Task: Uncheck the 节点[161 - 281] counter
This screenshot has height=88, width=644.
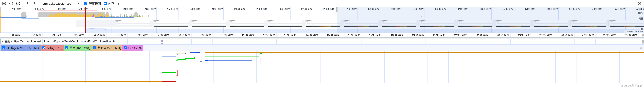Action: (x=66, y=48)
